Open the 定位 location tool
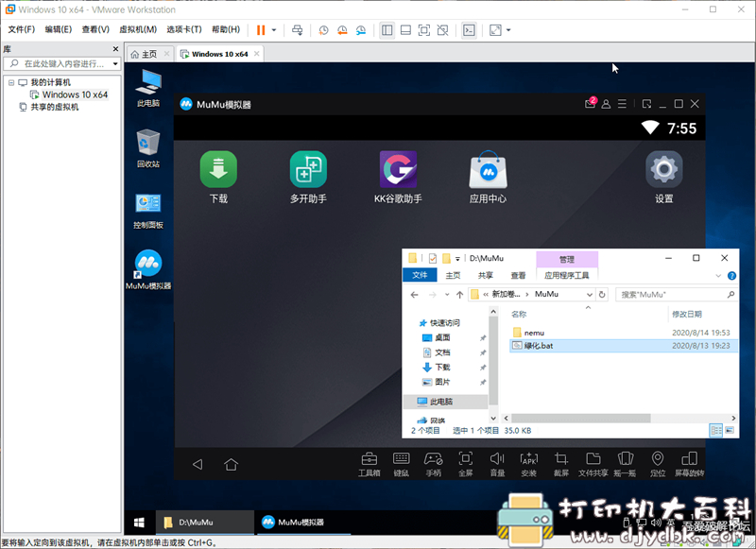756x549 pixels. [658, 464]
